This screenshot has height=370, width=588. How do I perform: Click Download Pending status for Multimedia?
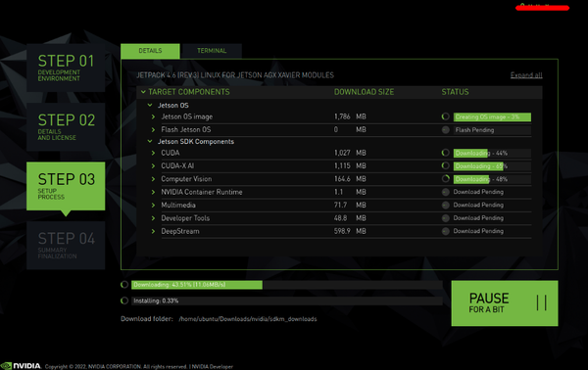pyautogui.click(x=478, y=205)
